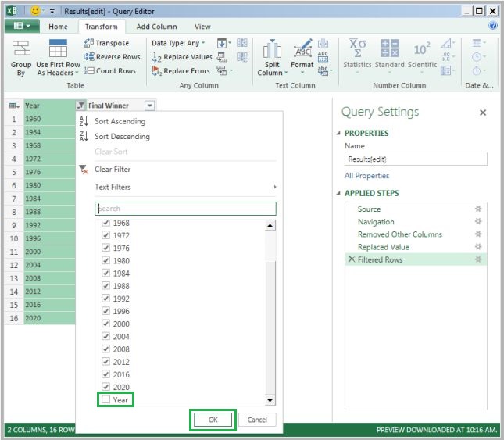Image resolution: width=504 pixels, height=440 pixels.
Task: Uncheck the 1984 checkbox
Action: pos(105,273)
